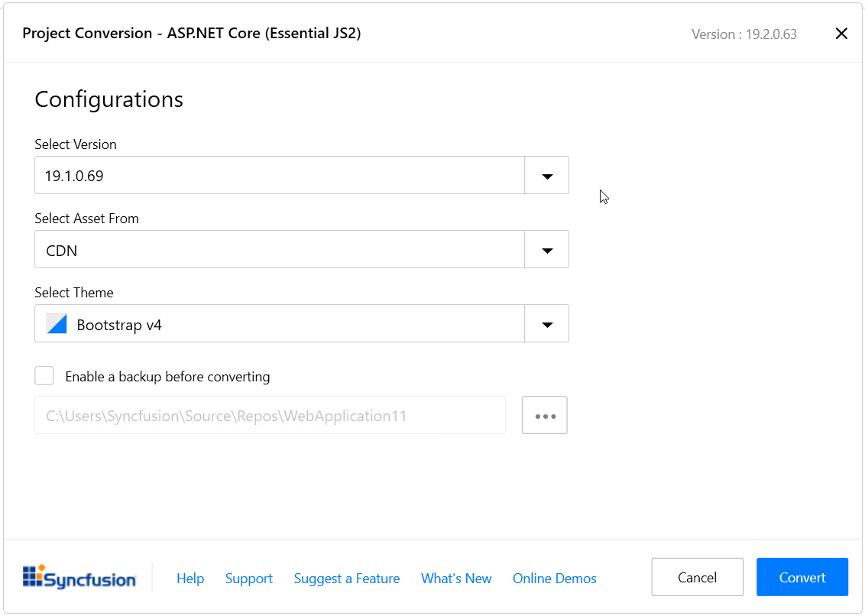Click the Configurations heading
This screenshot has height=616, width=865.
[x=109, y=99]
